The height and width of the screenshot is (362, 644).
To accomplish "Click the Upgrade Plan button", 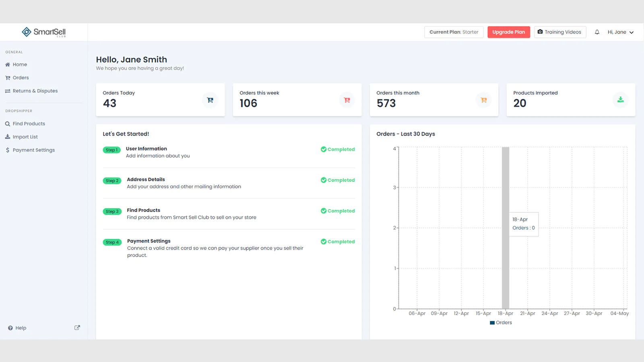I will pyautogui.click(x=508, y=32).
